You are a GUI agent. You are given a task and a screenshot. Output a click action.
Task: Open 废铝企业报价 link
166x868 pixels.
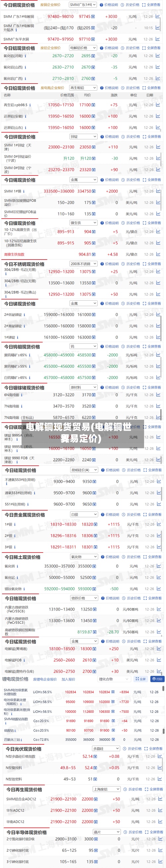coord(50,48)
